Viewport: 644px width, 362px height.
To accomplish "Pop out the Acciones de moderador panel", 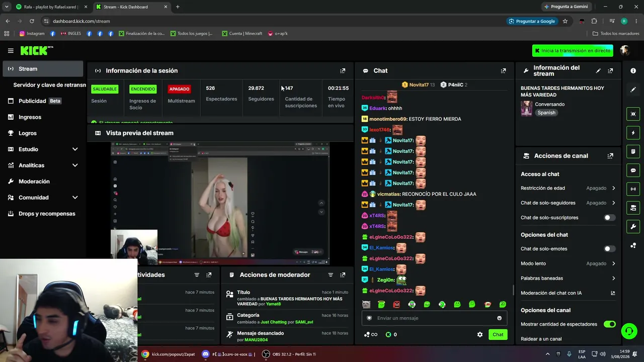I will (343, 275).
